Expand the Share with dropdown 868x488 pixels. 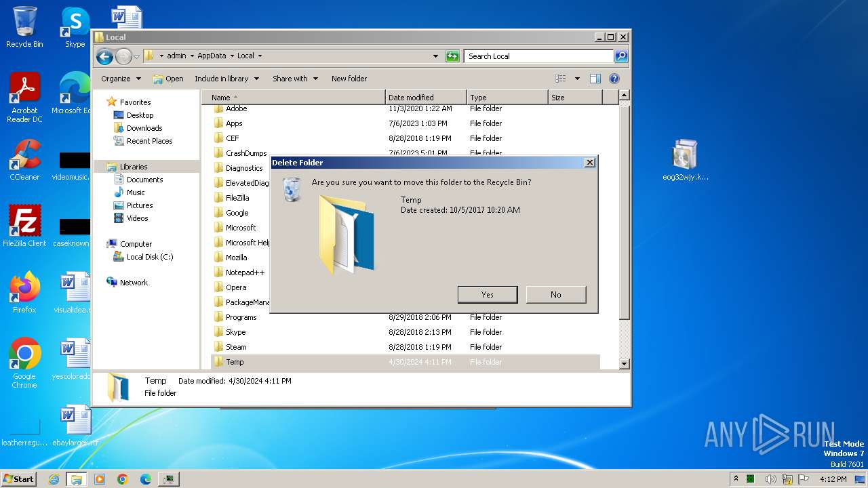pyautogui.click(x=295, y=79)
